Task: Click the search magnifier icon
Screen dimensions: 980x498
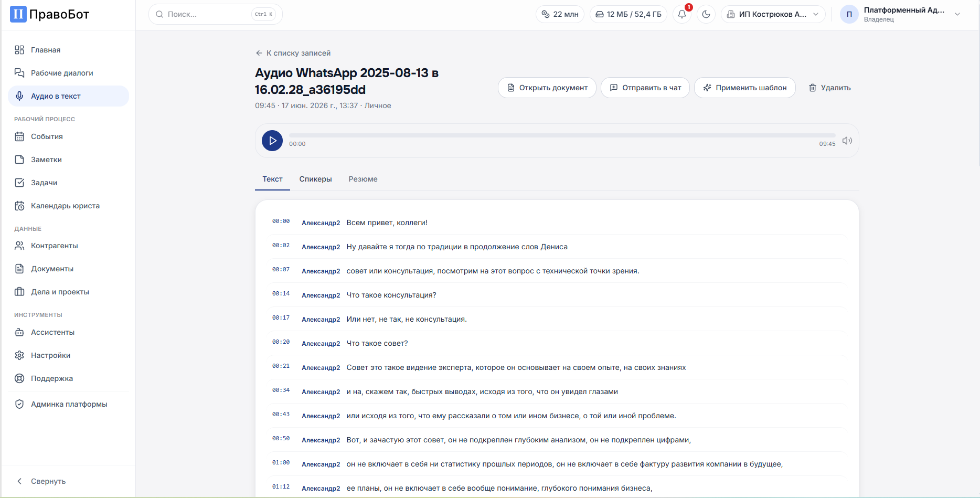Action: coord(159,14)
